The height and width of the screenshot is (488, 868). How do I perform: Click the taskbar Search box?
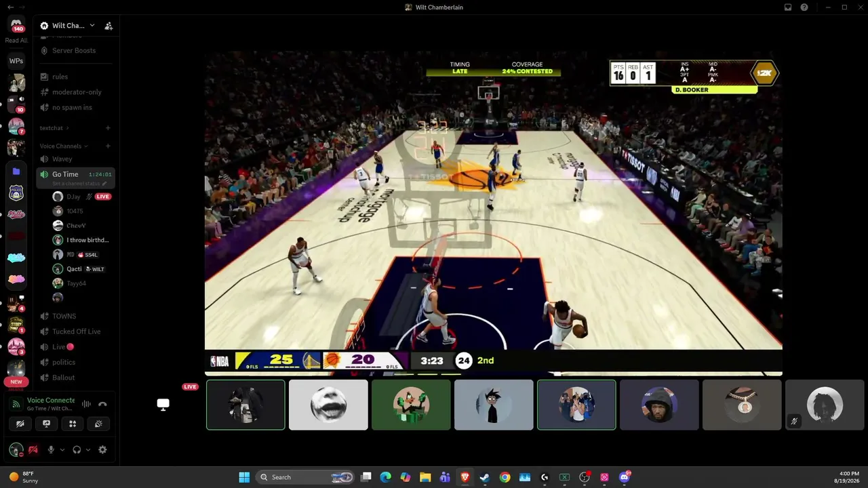(x=307, y=477)
